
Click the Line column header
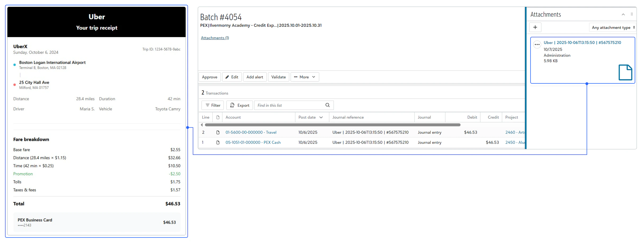[205, 117]
